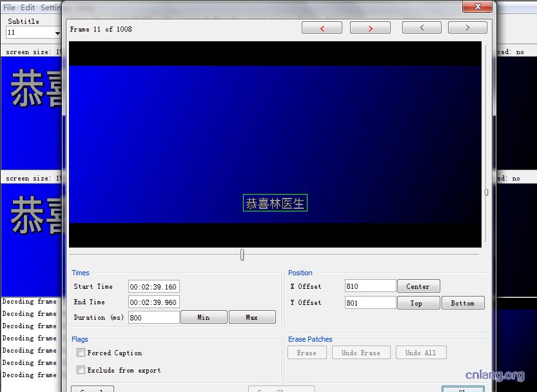Tick the Exclude from export checkbox

tap(81, 370)
